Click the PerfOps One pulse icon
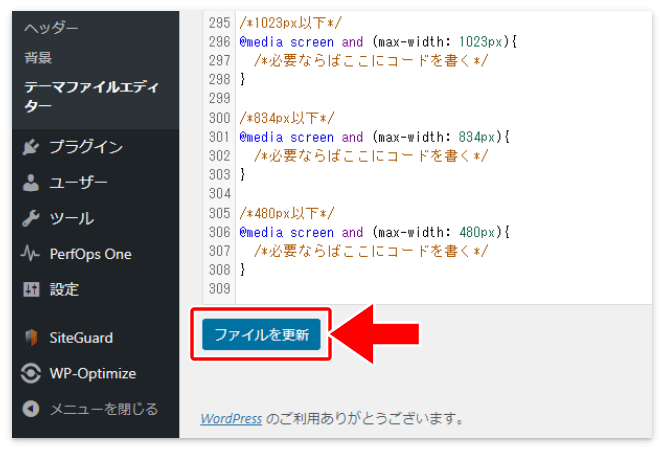Screen dimensions: 664x451 pyautogui.click(x=30, y=254)
